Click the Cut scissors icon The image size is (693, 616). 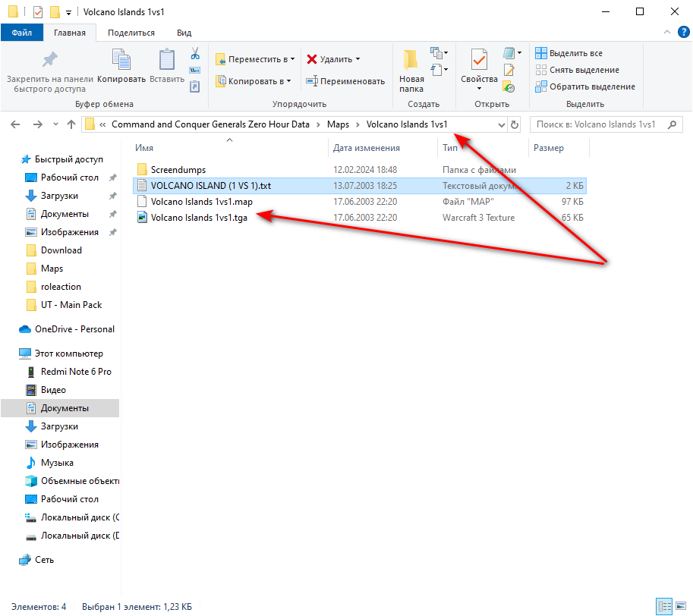click(195, 54)
